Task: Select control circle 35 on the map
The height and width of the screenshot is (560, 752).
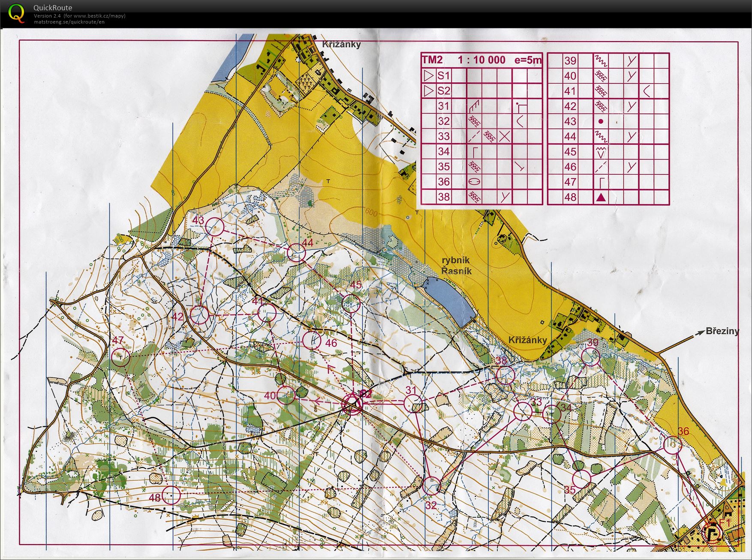Action: pos(582,479)
